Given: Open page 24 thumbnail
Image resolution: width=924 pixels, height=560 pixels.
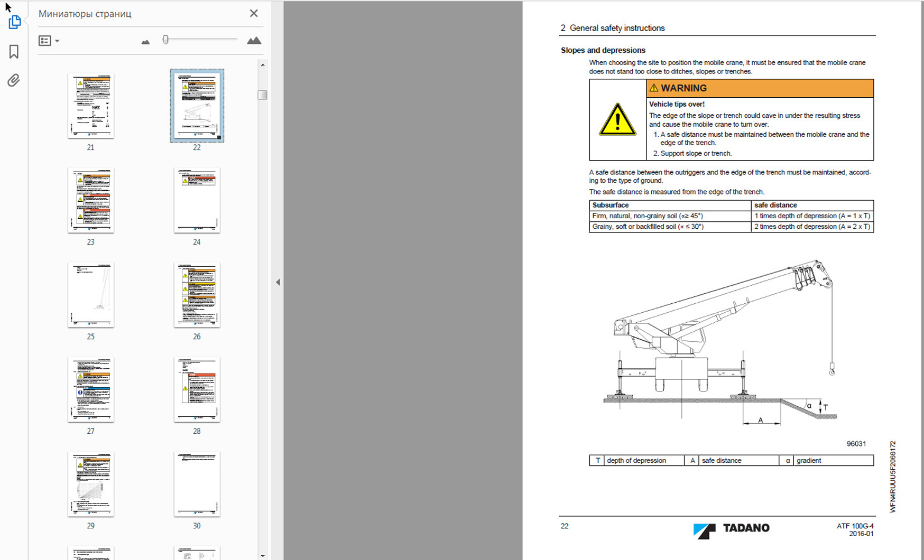Looking at the screenshot, I should coord(197,200).
